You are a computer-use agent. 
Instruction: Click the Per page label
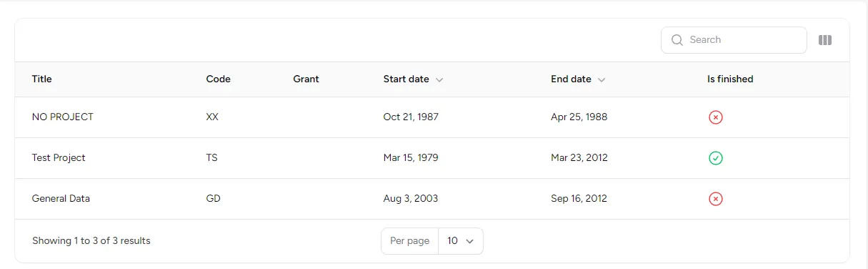click(410, 241)
